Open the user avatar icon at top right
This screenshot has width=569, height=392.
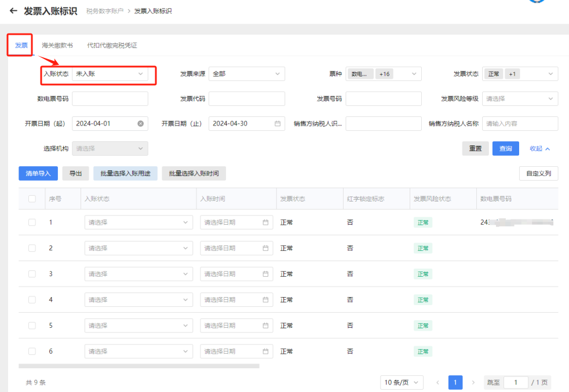point(537,3)
